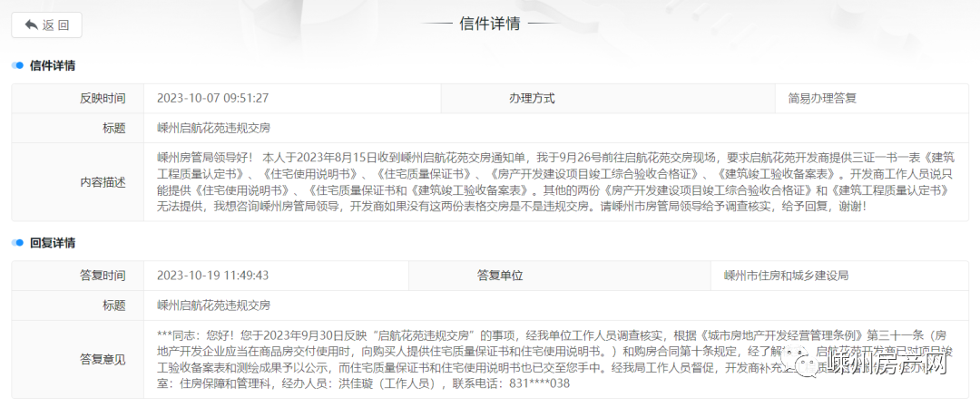Click the 回复详情 section heading
Screen dimensions: 980x407
click(x=53, y=243)
